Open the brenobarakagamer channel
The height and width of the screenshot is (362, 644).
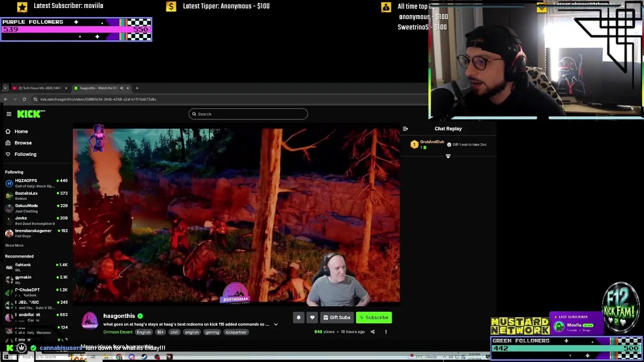36,233
